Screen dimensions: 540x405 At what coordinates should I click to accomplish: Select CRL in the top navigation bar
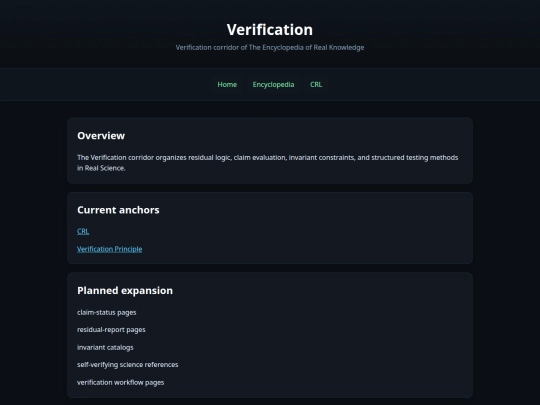(316, 84)
